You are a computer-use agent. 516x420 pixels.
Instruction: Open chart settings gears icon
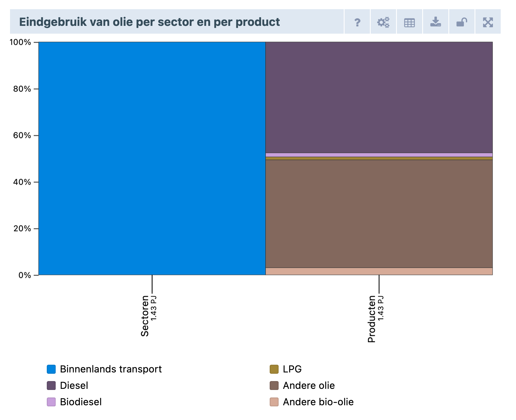click(x=383, y=22)
